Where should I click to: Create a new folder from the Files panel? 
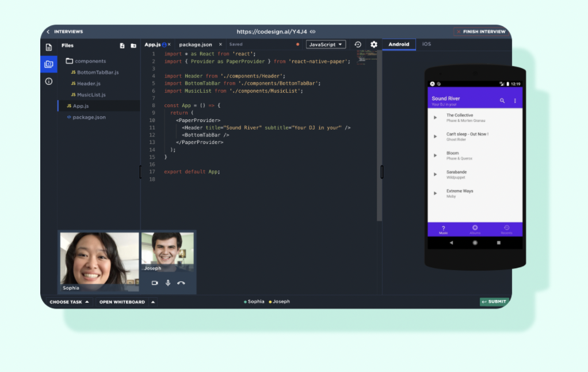click(x=133, y=45)
